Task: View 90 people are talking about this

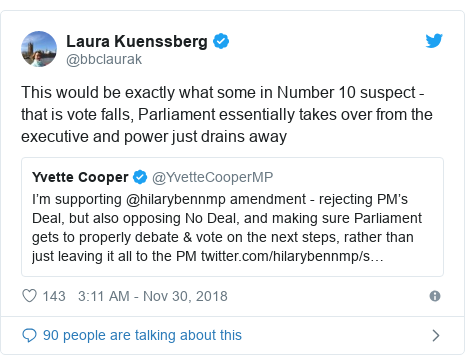Action: pyautogui.click(x=142, y=335)
